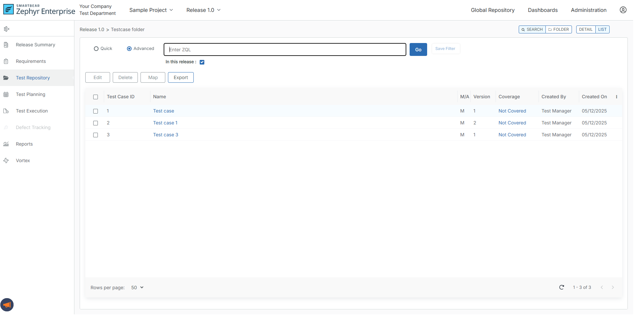Click the refresh table icon
This screenshot has height=317, width=644.
coord(561,287)
